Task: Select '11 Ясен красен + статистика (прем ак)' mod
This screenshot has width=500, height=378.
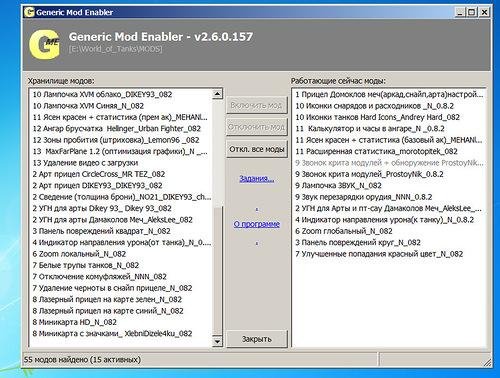Action: click(x=120, y=117)
